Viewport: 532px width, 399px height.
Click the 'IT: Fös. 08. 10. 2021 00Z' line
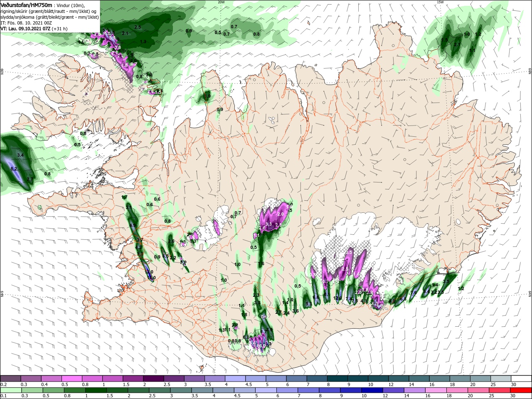tap(26, 23)
